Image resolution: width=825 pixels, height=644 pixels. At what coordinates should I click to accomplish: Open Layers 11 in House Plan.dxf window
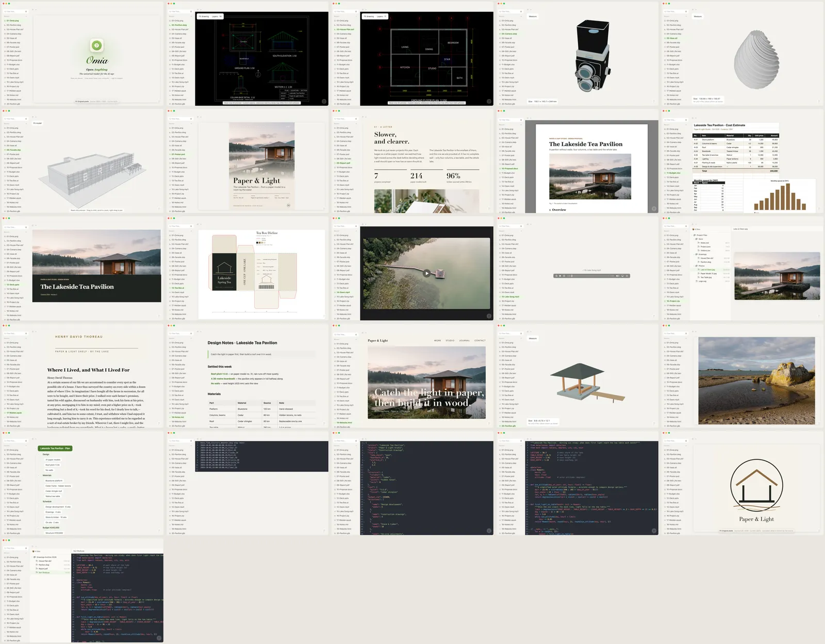[382, 16]
